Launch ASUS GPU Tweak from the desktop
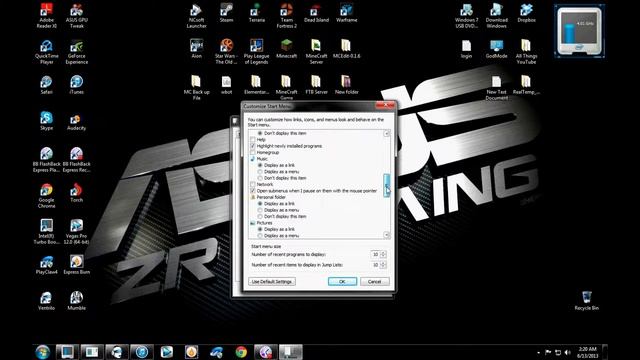Image resolution: width=640 pixels, height=360 pixels. pyautogui.click(x=77, y=16)
